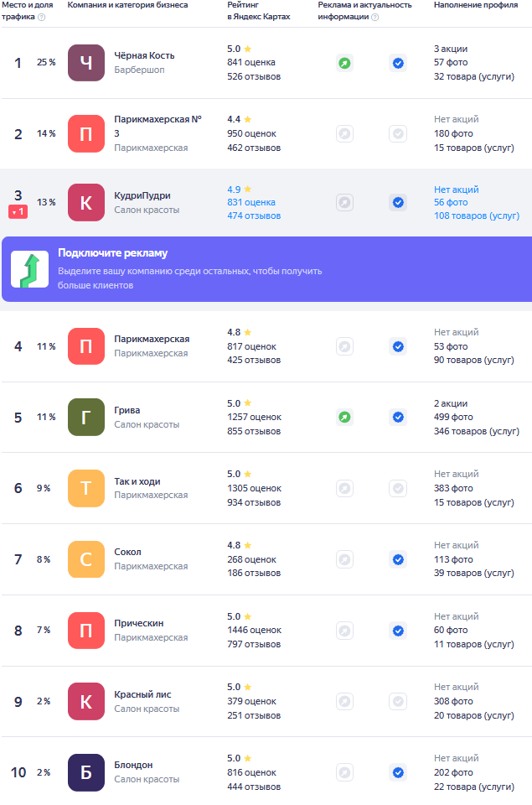Click the grey ad icon for Блондон

click(x=344, y=772)
